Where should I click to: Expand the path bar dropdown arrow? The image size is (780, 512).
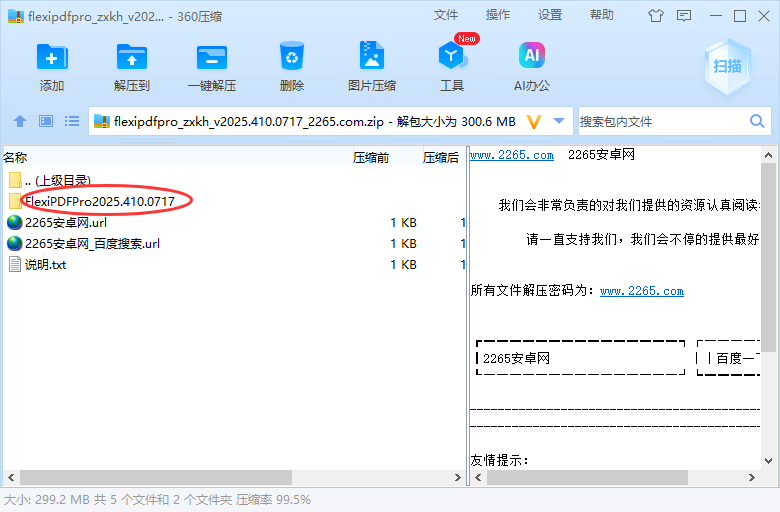click(559, 121)
